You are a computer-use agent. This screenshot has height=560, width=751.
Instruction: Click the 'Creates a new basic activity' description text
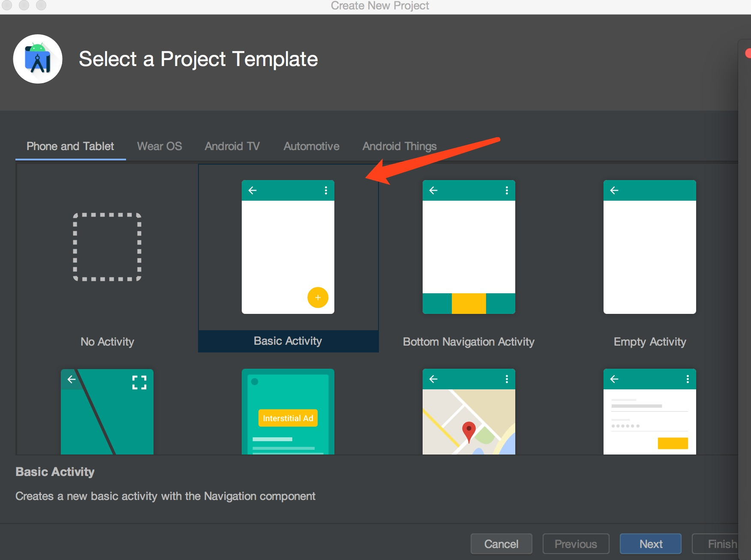click(x=165, y=496)
